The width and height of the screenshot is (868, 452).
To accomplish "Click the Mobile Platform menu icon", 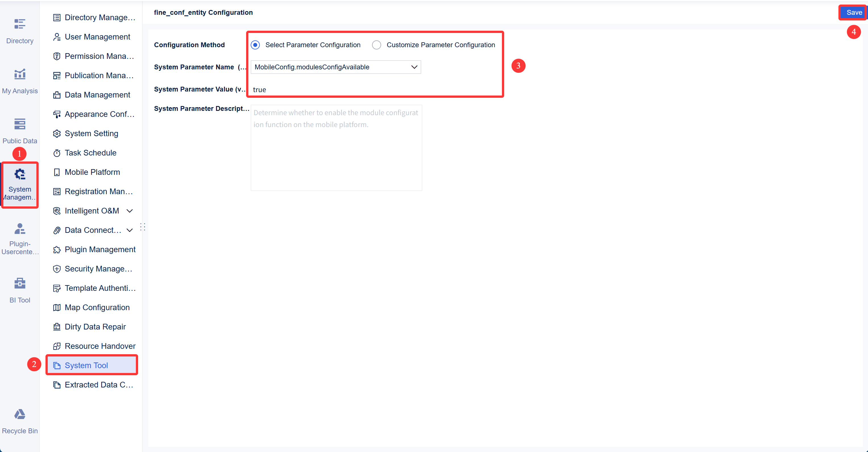I will [x=57, y=172].
